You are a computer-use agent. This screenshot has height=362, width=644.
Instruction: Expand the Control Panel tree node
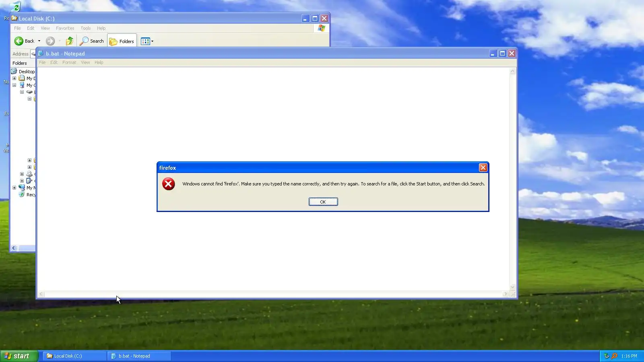click(22, 181)
